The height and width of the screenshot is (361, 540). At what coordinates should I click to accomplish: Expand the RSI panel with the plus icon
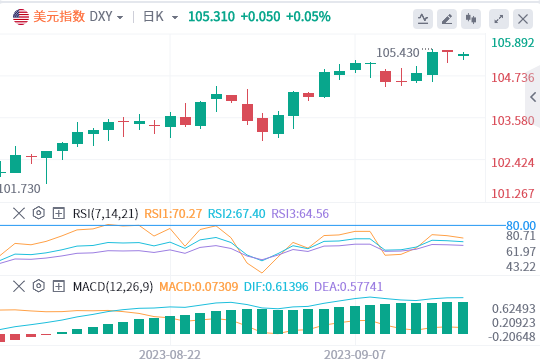pyautogui.click(x=59, y=213)
